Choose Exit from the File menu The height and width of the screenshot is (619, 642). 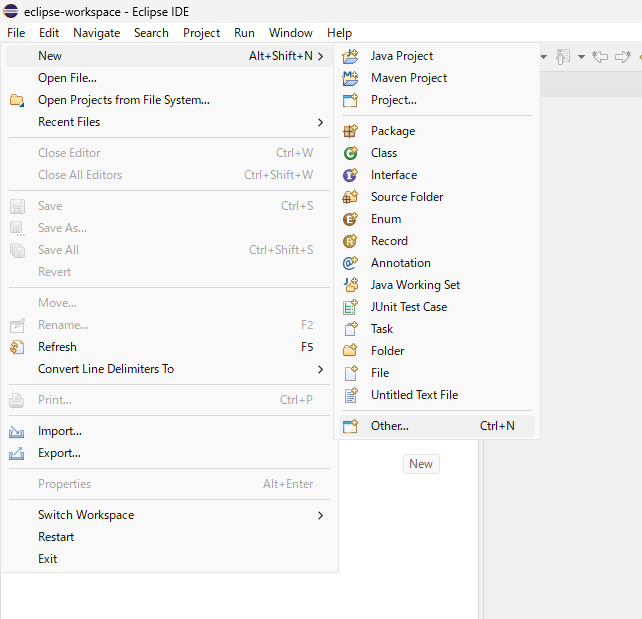[x=169, y=559]
